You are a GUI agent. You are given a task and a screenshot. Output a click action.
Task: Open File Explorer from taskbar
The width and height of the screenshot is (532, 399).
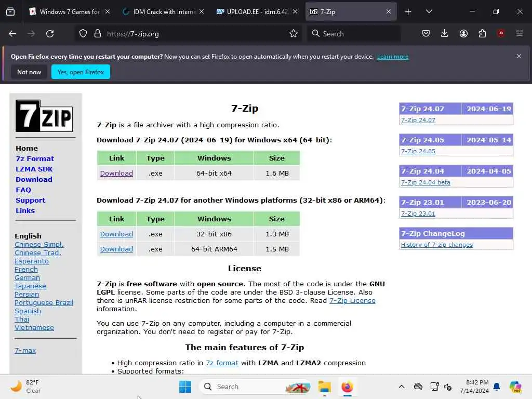[324, 387]
